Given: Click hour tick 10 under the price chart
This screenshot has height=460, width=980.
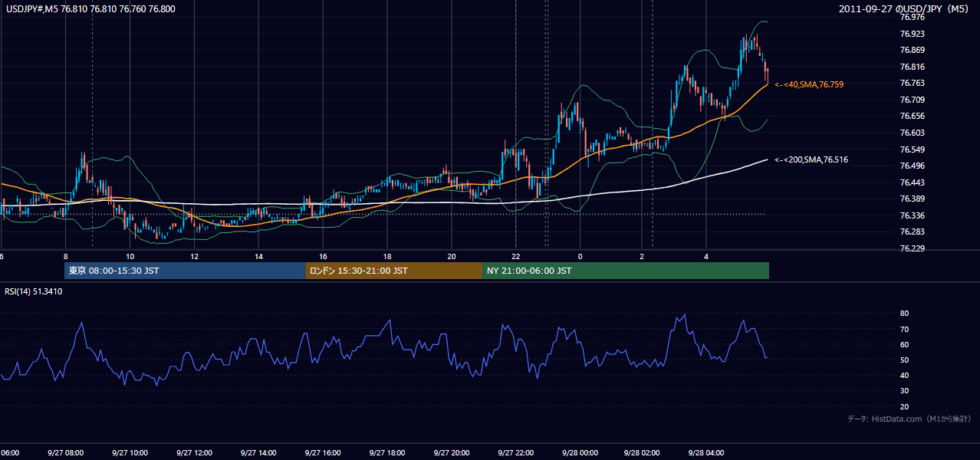Looking at the screenshot, I should click(130, 256).
